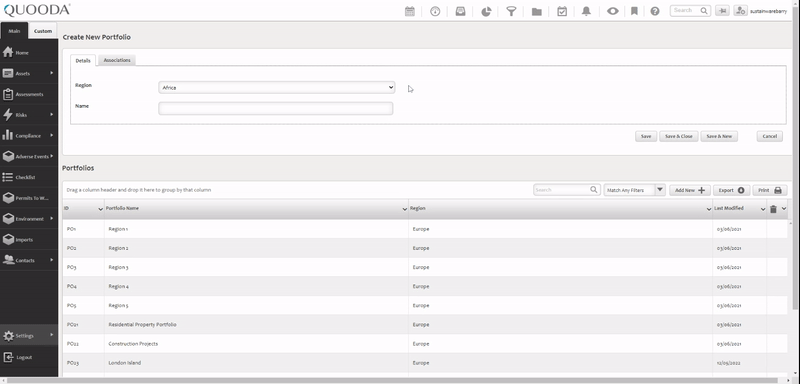Image resolution: width=800 pixels, height=384 pixels.
Task: Open Checklist in sidebar
Action: pyautogui.click(x=29, y=177)
